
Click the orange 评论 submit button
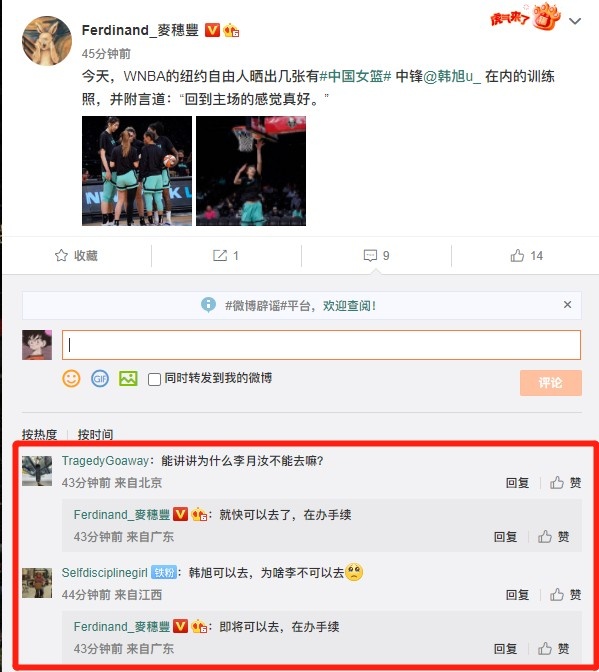tap(551, 383)
